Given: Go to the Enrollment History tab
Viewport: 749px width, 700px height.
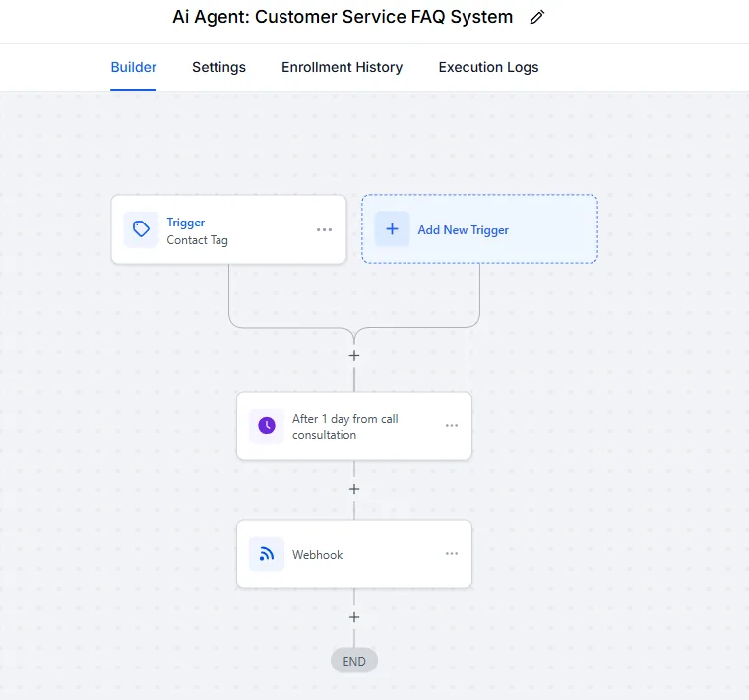Looking at the screenshot, I should (342, 67).
